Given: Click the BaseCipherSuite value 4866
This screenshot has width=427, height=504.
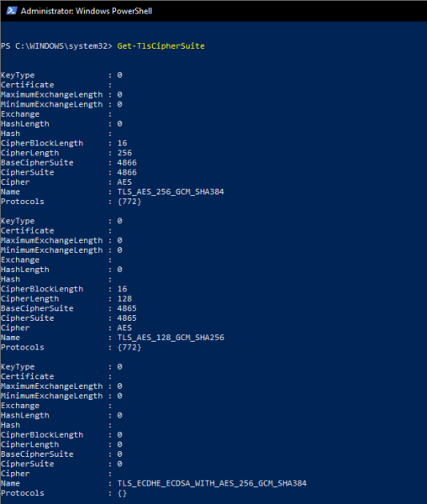Looking at the screenshot, I should (127, 163).
